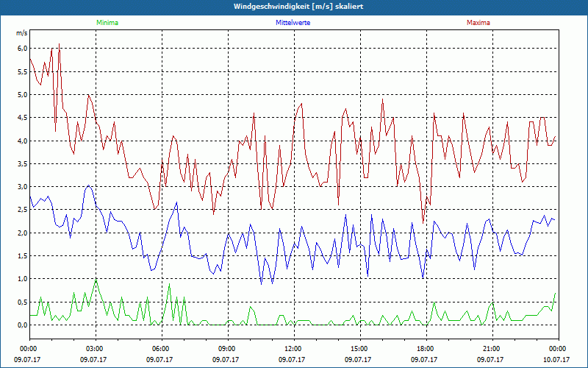Click the 0,5 y-axis value
This screenshot has height=368, width=588.
click(x=22, y=302)
